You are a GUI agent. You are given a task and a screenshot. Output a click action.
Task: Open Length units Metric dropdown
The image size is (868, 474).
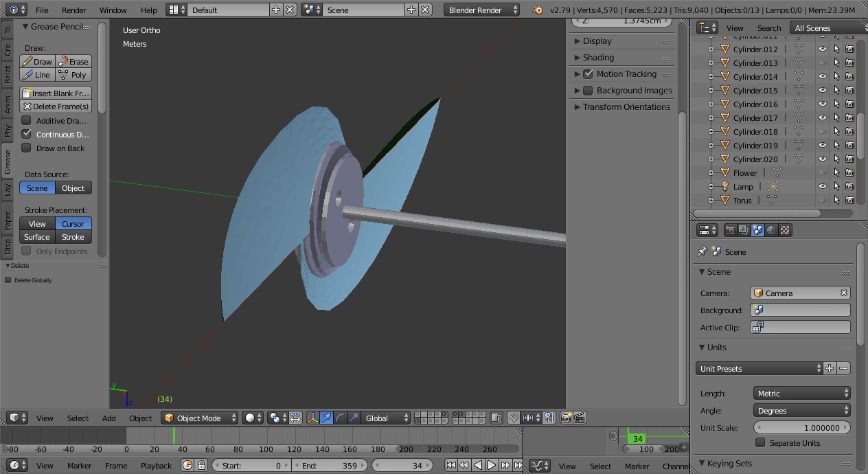click(802, 394)
